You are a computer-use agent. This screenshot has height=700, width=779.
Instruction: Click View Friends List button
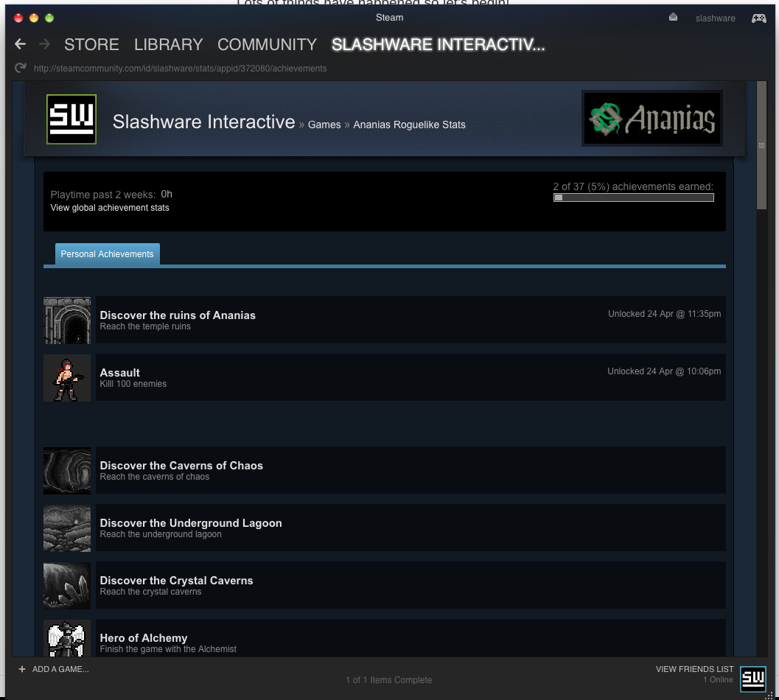coord(694,669)
